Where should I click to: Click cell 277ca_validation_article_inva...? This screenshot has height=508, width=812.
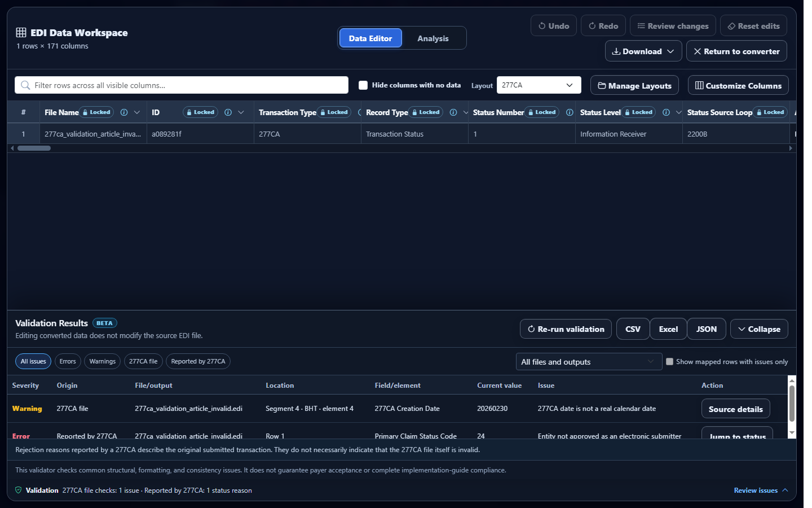[x=93, y=134]
